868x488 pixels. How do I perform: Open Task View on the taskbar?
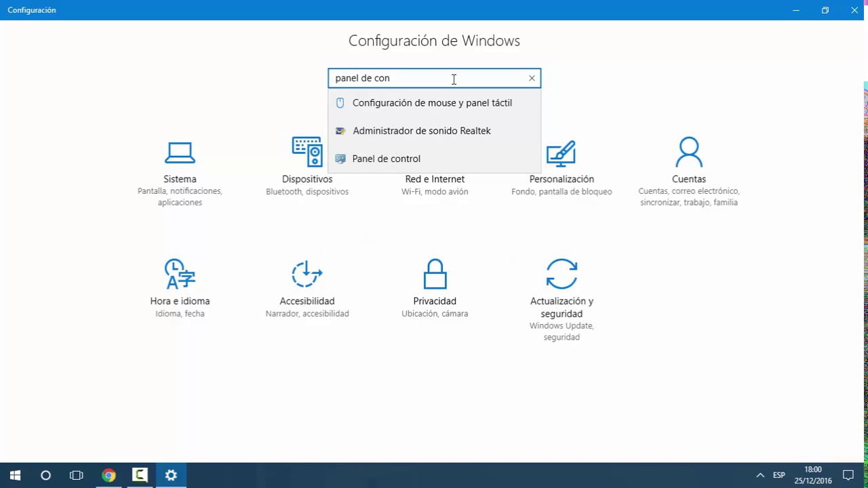coord(77,475)
